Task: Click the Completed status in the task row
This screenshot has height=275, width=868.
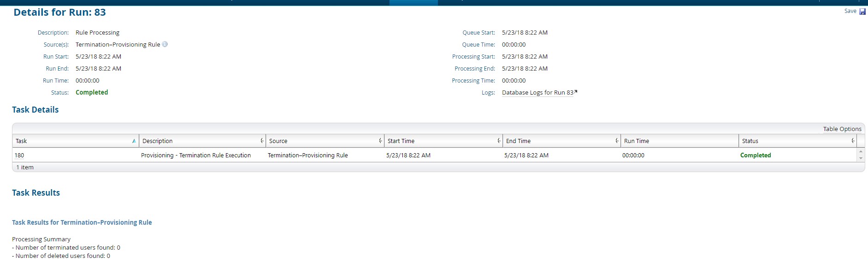Action: coord(755,155)
